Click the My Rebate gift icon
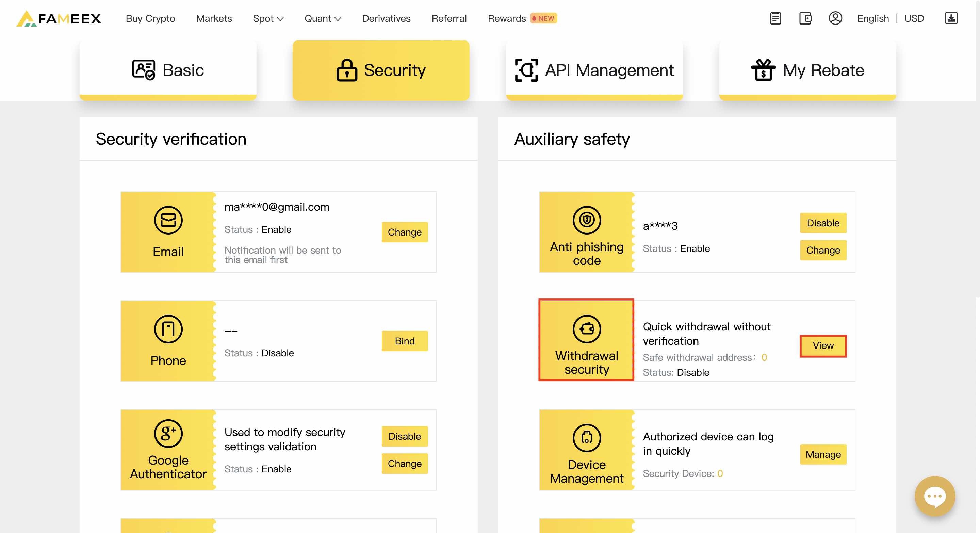This screenshot has height=533, width=980. [763, 70]
